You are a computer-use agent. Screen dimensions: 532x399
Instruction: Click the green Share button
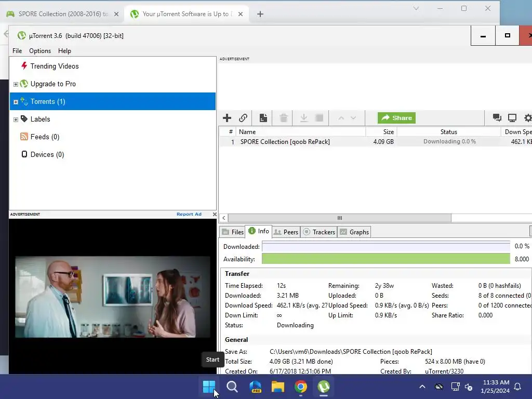396,118
